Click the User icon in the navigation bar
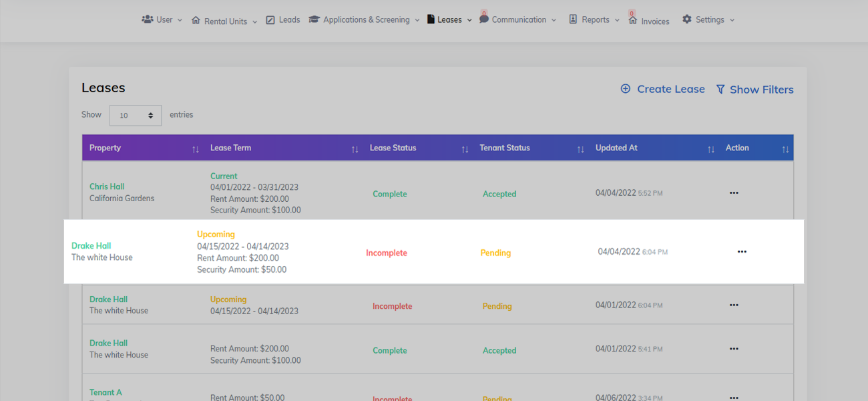This screenshot has height=401, width=868. pyautogui.click(x=148, y=19)
